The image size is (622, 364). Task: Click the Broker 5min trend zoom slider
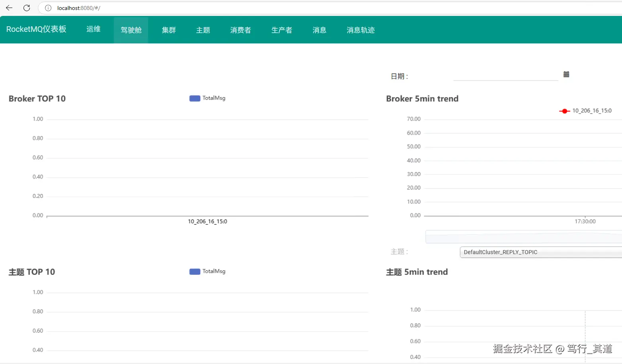[x=524, y=237]
